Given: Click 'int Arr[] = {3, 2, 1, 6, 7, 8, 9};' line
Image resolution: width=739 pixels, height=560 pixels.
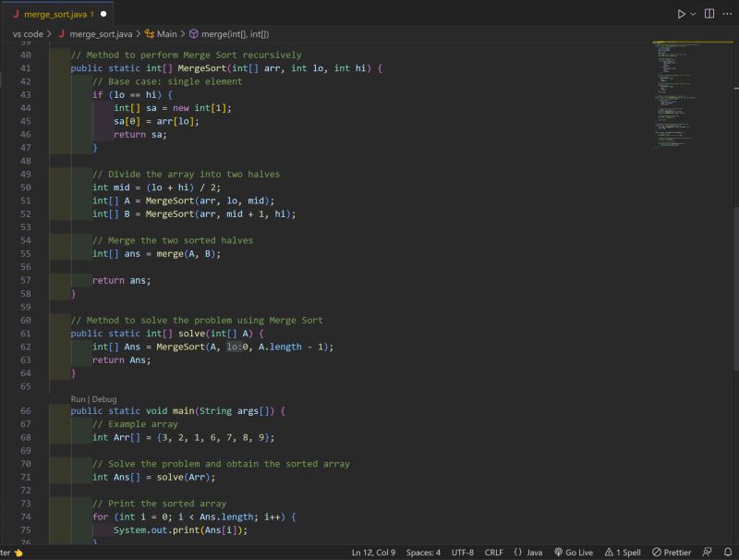Looking at the screenshot, I should click(x=183, y=437).
